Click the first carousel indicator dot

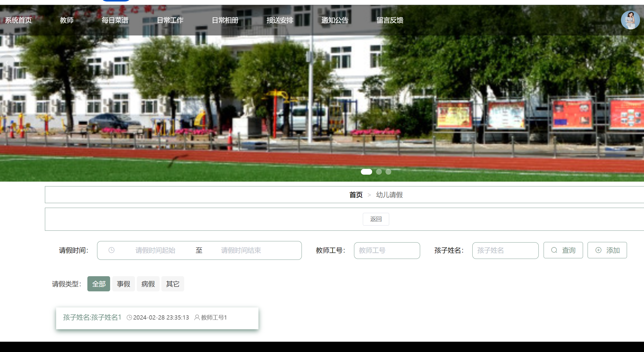point(366,172)
